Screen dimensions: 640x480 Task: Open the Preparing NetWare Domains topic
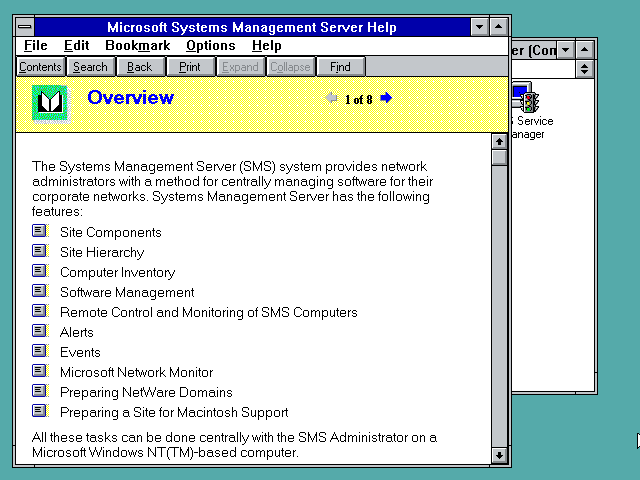point(146,392)
